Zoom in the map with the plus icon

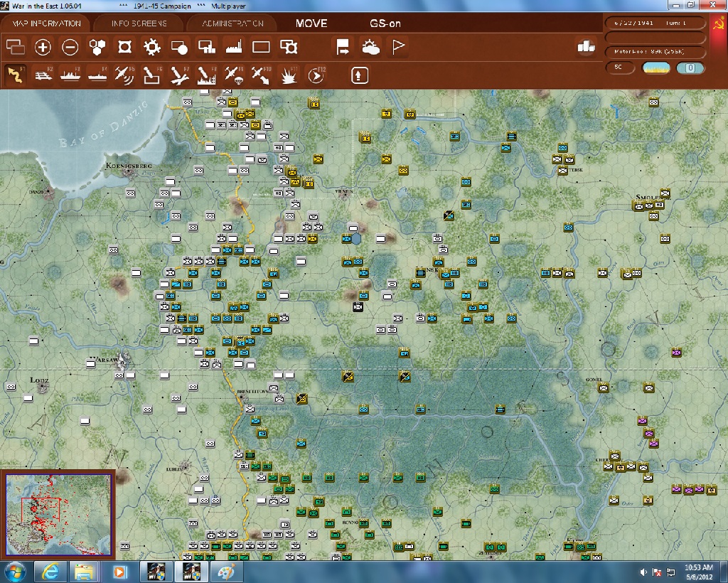pyautogui.click(x=43, y=47)
